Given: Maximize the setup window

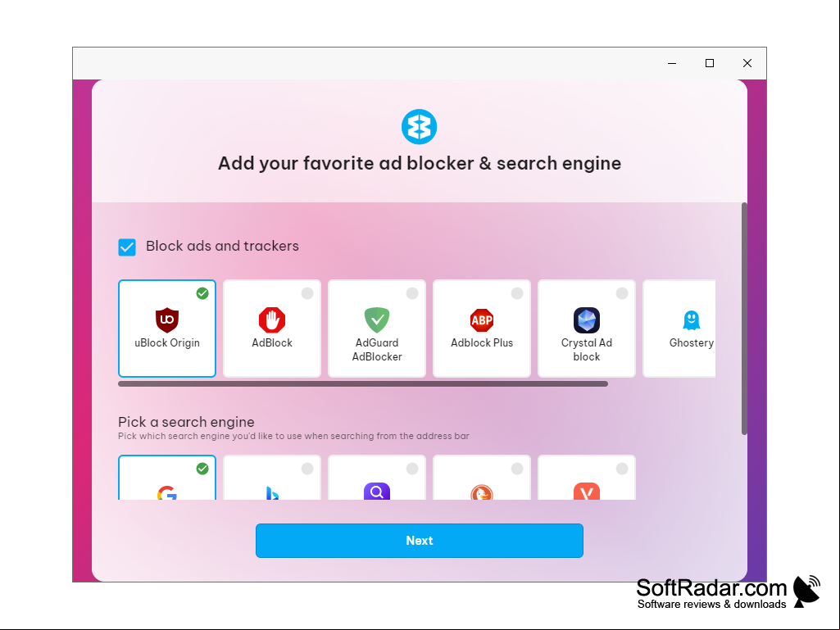Looking at the screenshot, I should (709, 63).
